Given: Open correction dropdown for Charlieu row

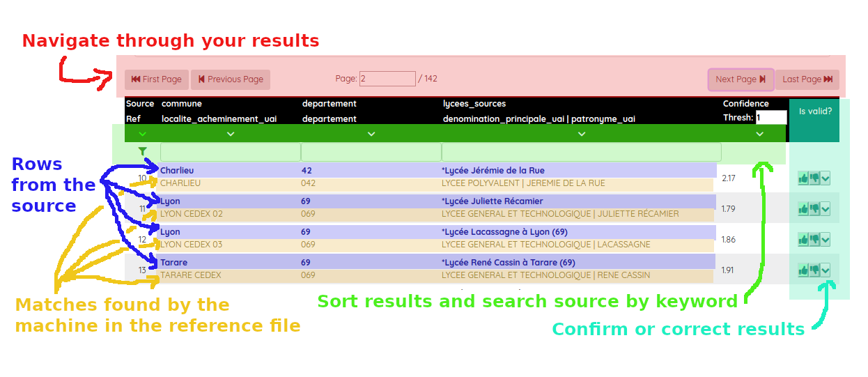Looking at the screenshot, I should pyautogui.click(x=826, y=178).
